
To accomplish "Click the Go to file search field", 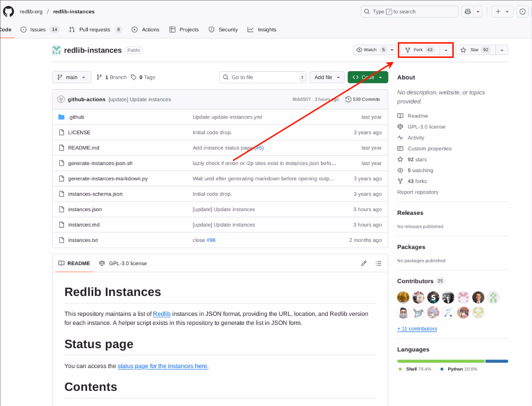I will click(263, 77).
